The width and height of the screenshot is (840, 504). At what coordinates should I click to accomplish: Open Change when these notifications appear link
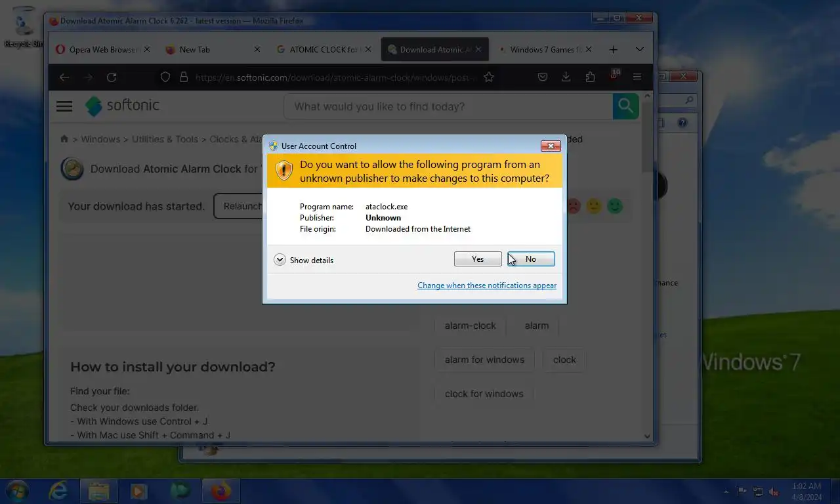[x=487, y=285]
